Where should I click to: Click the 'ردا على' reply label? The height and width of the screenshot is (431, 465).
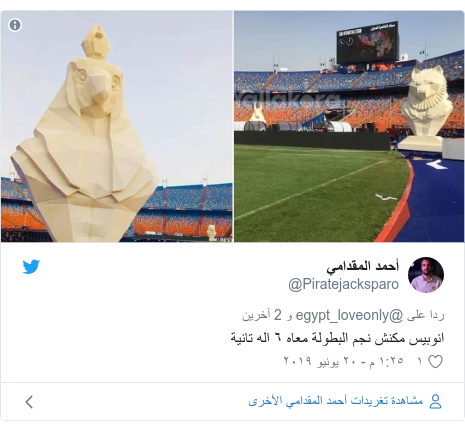click(x=425, y=315)
